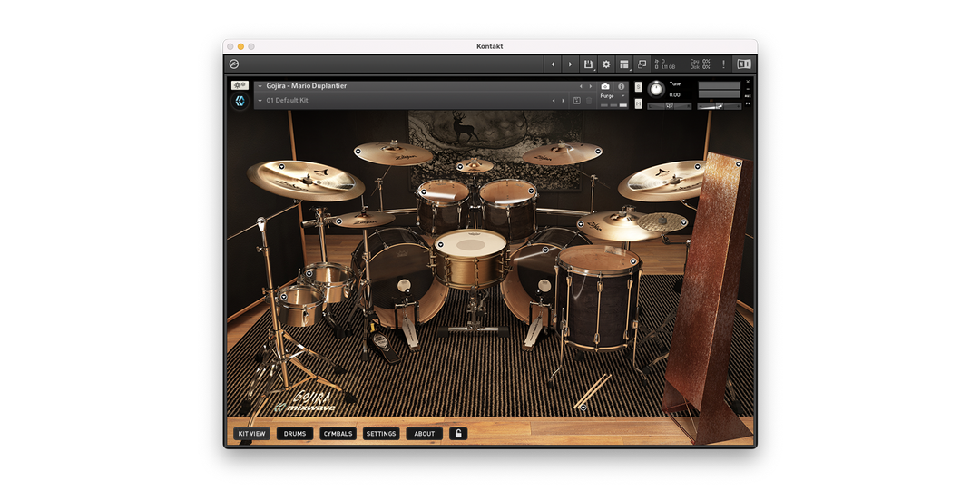The image size is (980, 491).
Task: Switch to the CYMBALS tab
Action: (338, 434)
